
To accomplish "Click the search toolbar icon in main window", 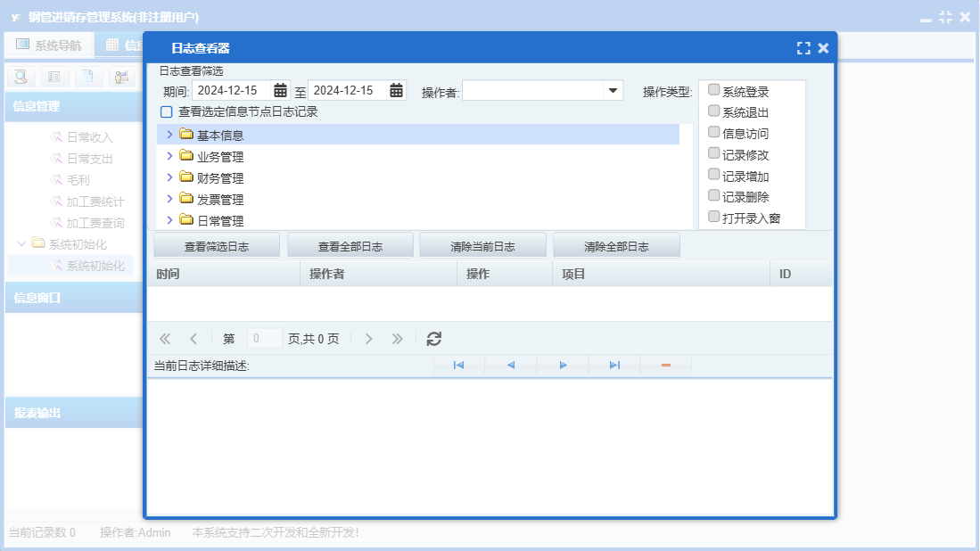I will pos(21,77).
